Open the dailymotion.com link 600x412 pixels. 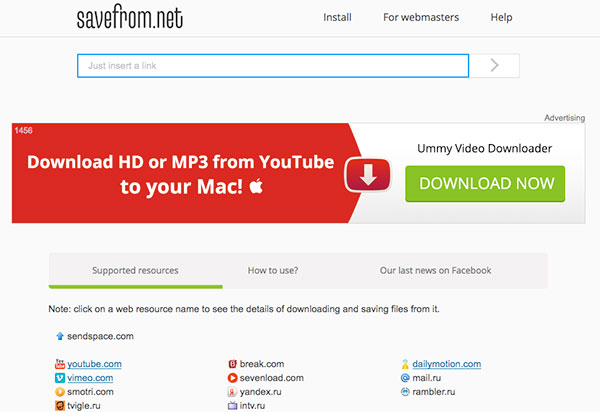pyautogui.click(x=447, y=364)
